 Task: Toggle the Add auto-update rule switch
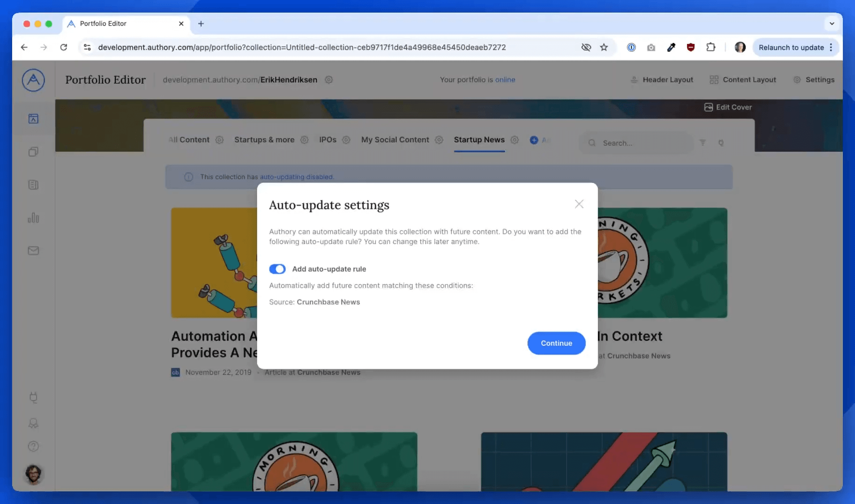click(x=277, y=269)
